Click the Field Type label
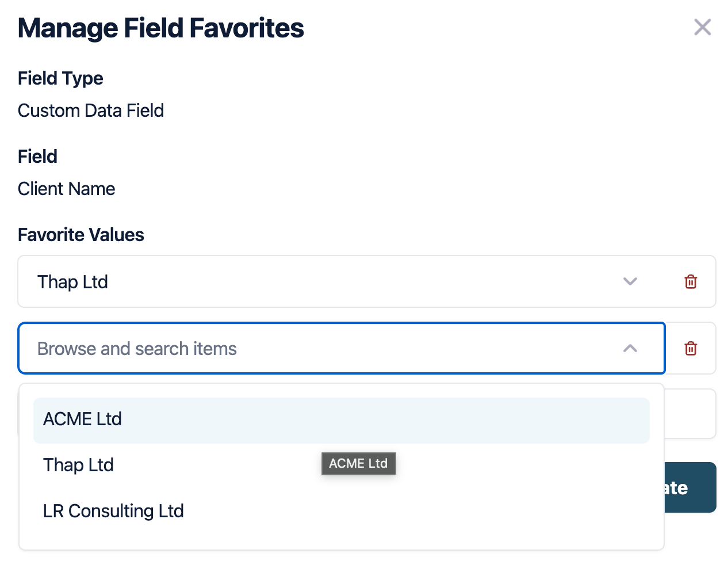The image size is (728, 561). point(60,78)
